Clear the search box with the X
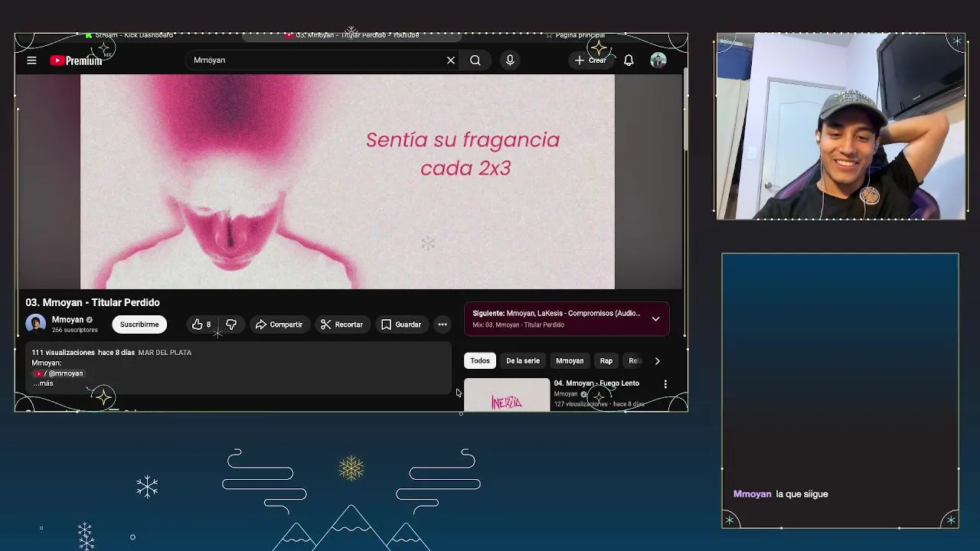Viewport: 980px width, 551px height. pyautogui.click(x=451, y=60)
